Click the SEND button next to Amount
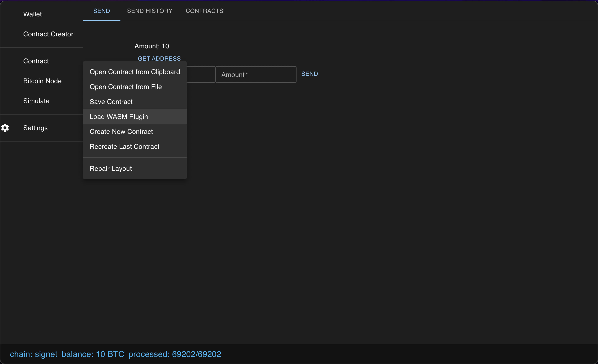Viewport: 598px width, 364px height. (x=309, y=74)
